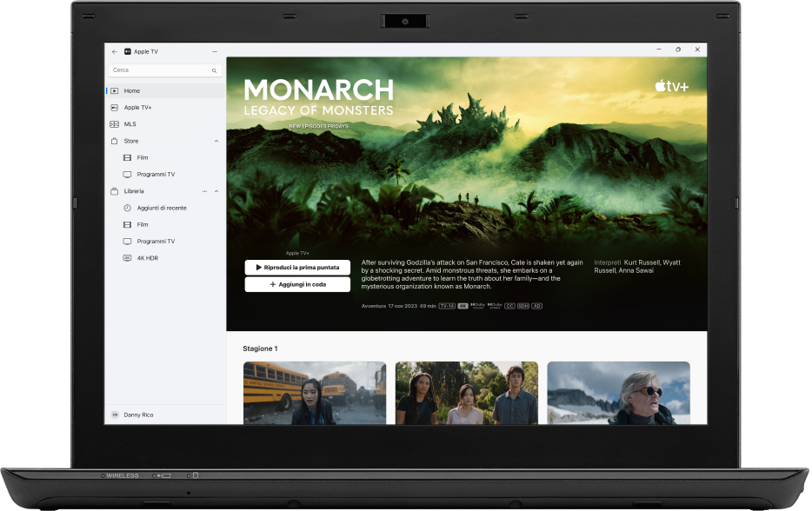Collapse the Libreria section chevron
The height and width of the screenshot is (511, 812).
(x=216, y=191)
